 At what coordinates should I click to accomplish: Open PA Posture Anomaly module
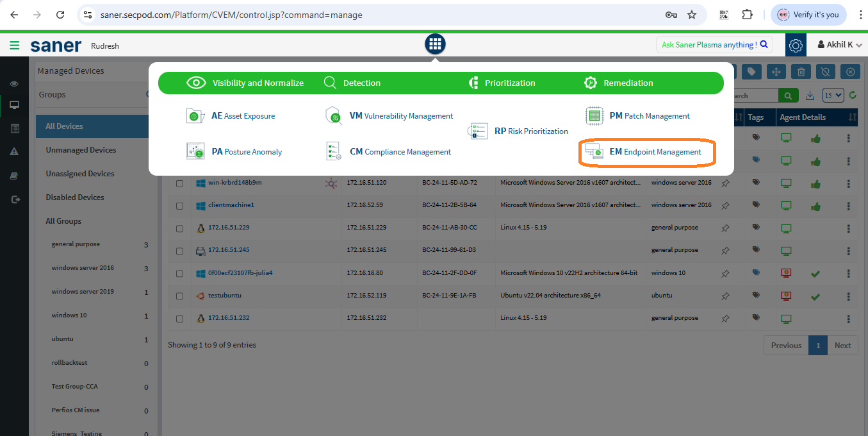pyautogui.click(x=234, y=152)
